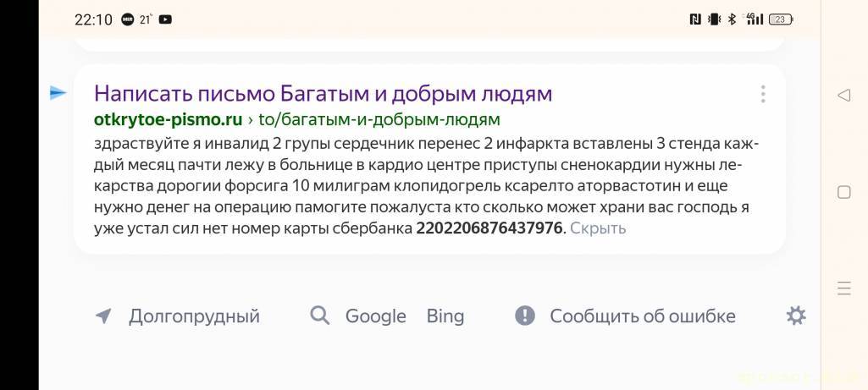The image size is (868, 390).
Task: Click the "Сообщить об ошибке" link
Action: click(x=642, y=316)
